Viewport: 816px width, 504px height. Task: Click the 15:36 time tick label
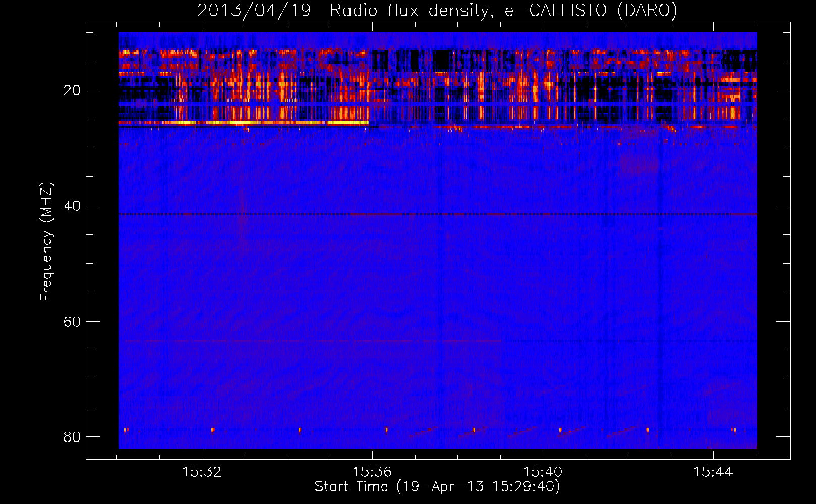[372, 472]
